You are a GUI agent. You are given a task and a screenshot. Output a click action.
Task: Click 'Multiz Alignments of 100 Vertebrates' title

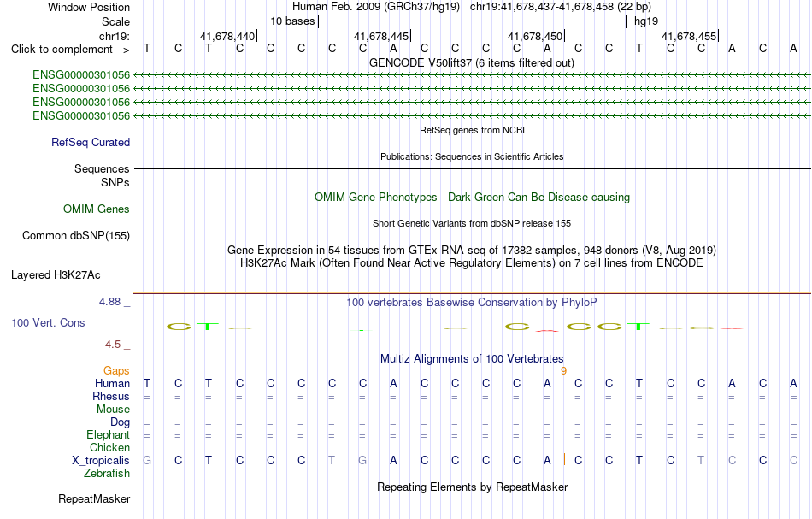tap(472, 359)
